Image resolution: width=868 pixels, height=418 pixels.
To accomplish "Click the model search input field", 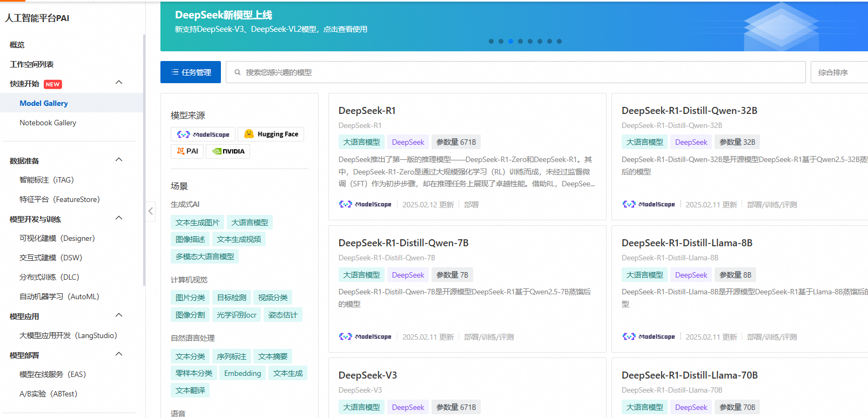I will 516,72.
